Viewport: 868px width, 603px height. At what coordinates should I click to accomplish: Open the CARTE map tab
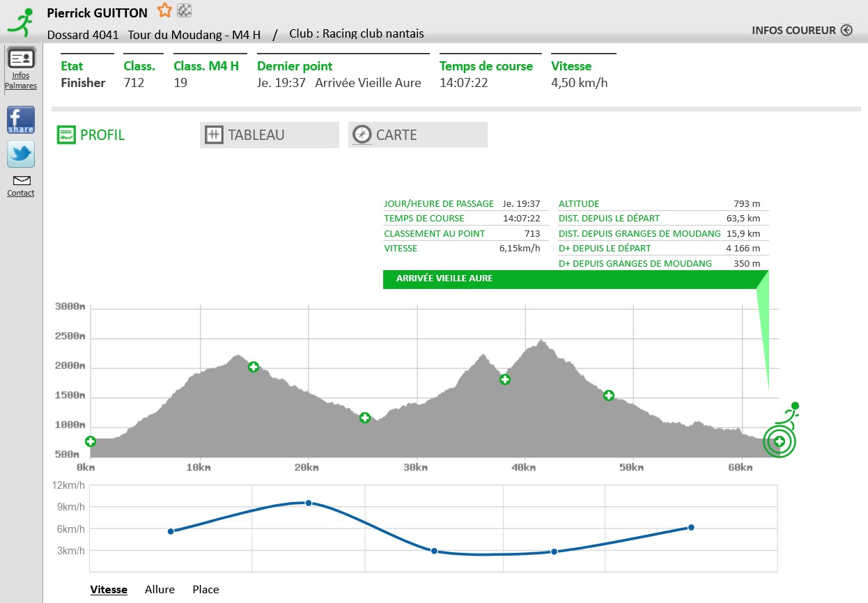point(417,135)
